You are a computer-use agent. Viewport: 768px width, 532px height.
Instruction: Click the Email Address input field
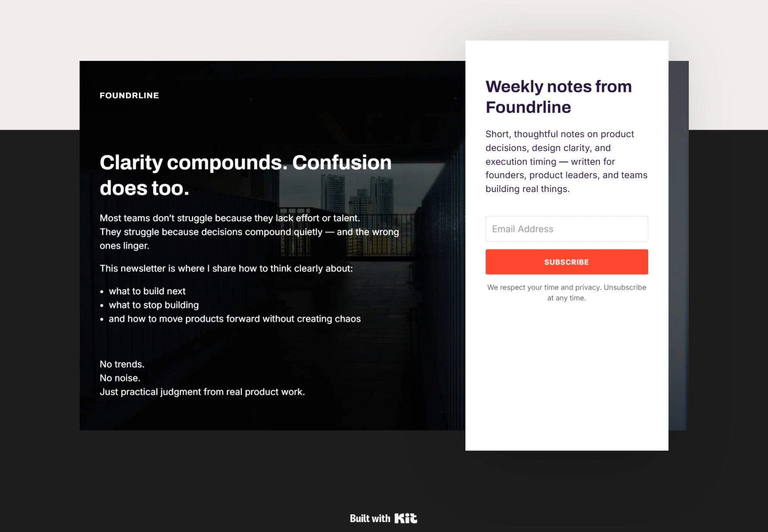tap(566, 229)
